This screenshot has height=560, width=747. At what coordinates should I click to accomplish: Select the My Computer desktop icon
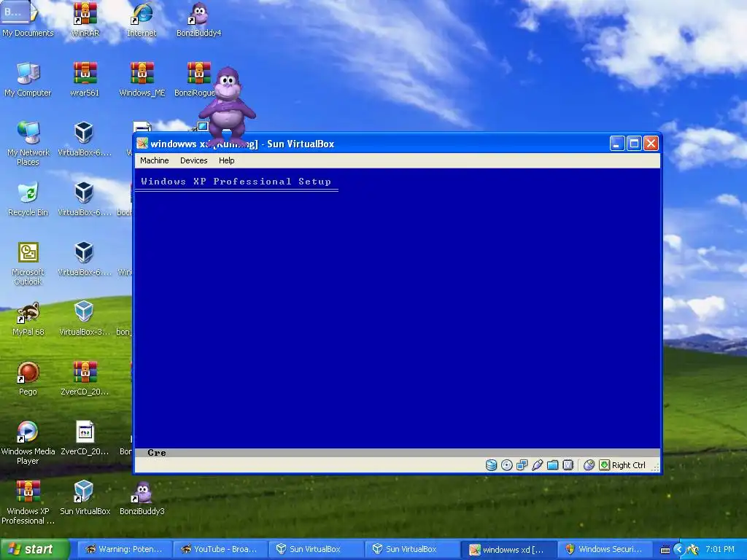pos(28,79)
